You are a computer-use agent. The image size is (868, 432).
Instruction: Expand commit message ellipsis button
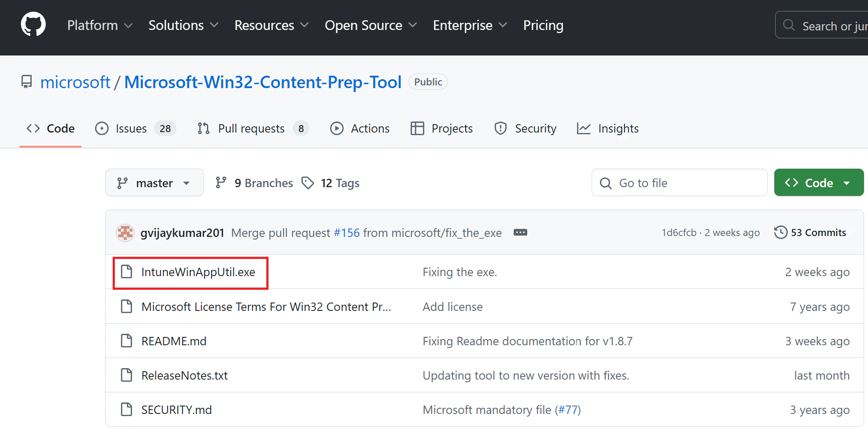(x=520, y=233)
